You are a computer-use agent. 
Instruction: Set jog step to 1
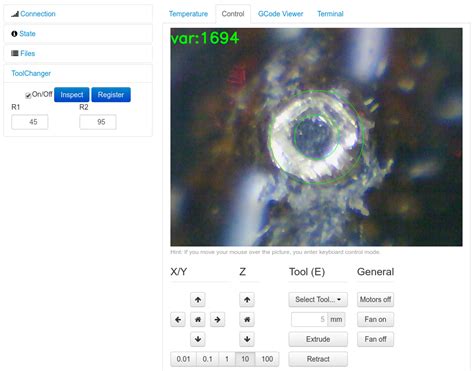click(x=227, y=359)
